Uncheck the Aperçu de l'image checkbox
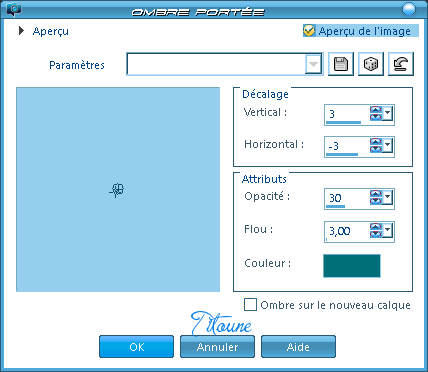The image size is (428, 372). coord(309,31)
